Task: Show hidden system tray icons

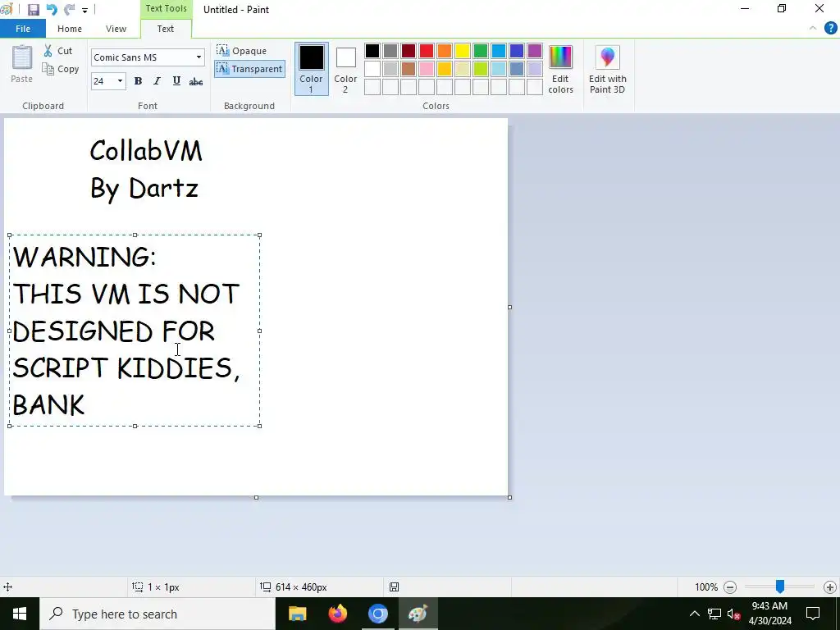Action: 694,614
